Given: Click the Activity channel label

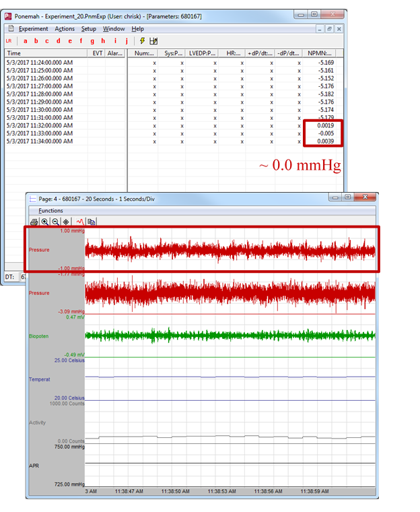Looking at the screenshot, I should click(38, 422).
